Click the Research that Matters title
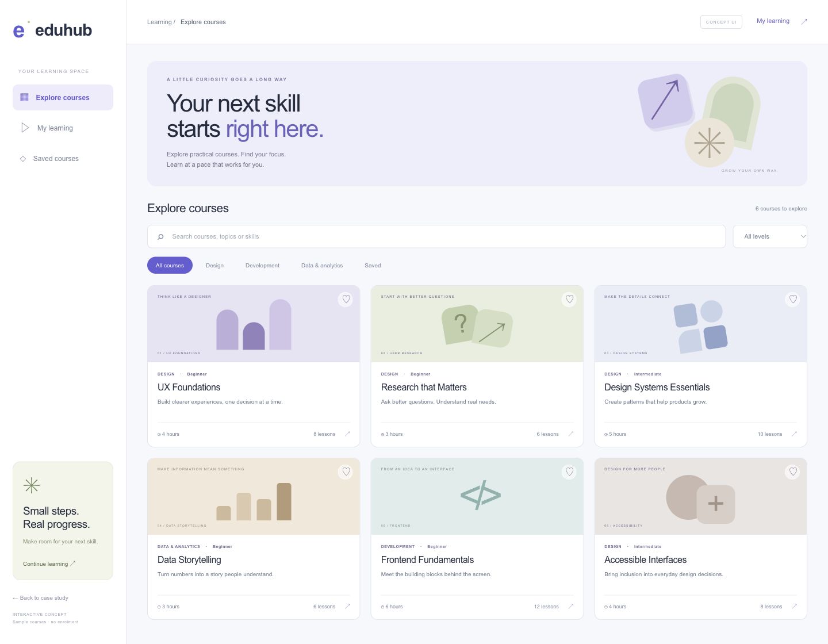The width and height of the screenshot is (828, 644). (x=424, y=388)
